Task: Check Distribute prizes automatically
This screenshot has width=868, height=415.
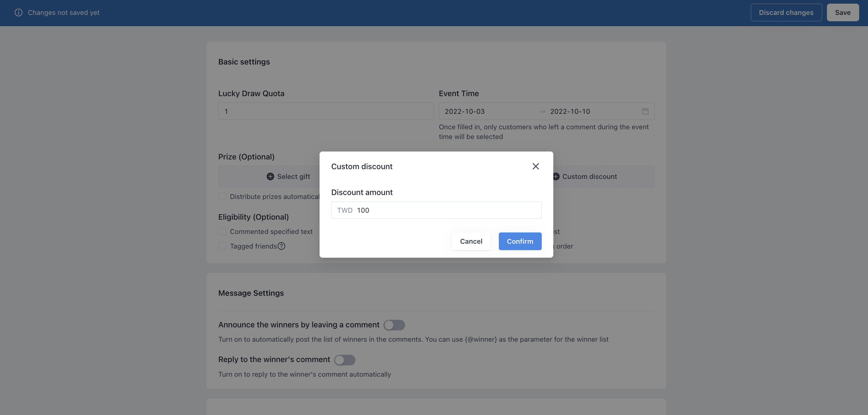Action: [x=222, y=196]
